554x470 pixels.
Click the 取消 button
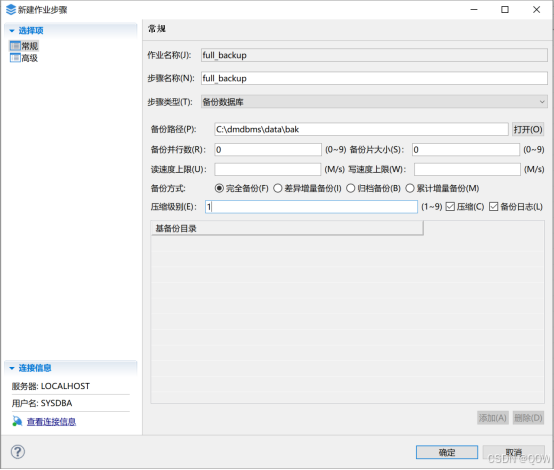click(x=514, y=452)
